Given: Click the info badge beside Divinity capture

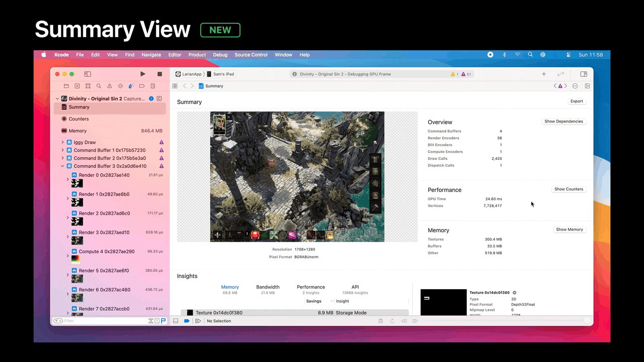Looking at the screenshot, I should [151, 99].
